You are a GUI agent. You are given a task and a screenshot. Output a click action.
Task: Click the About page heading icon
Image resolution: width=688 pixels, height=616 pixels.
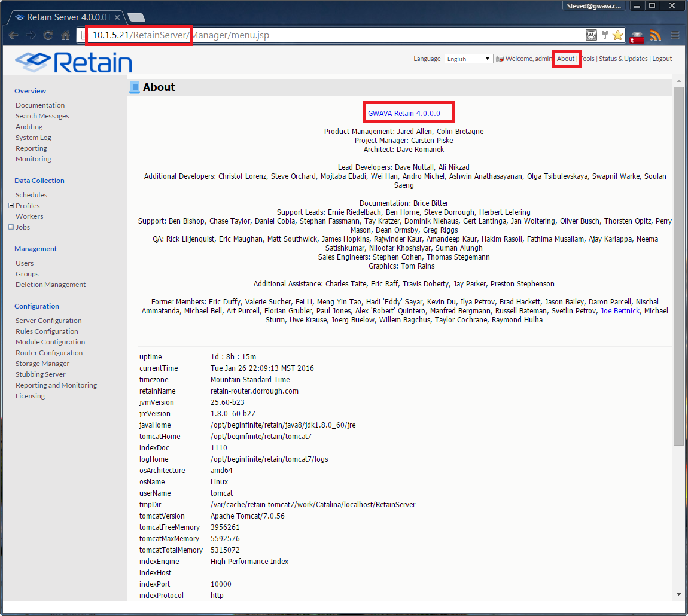[x=134, y=87]
